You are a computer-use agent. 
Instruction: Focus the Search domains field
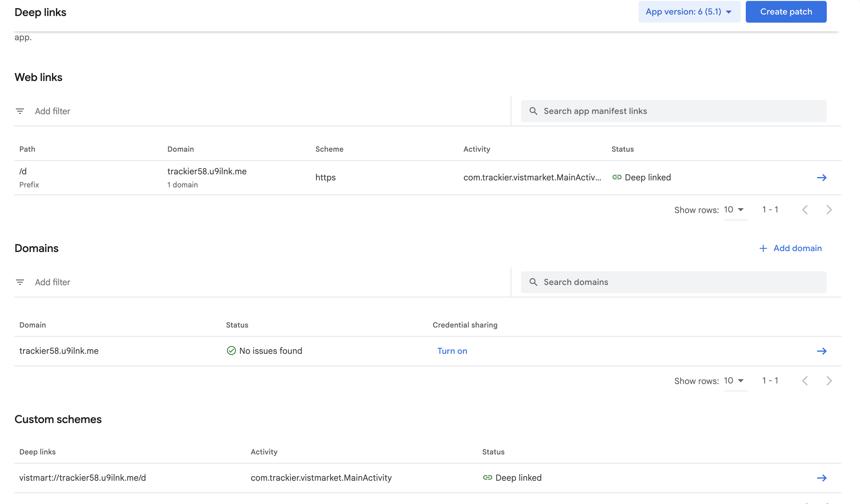coord(679,282)
